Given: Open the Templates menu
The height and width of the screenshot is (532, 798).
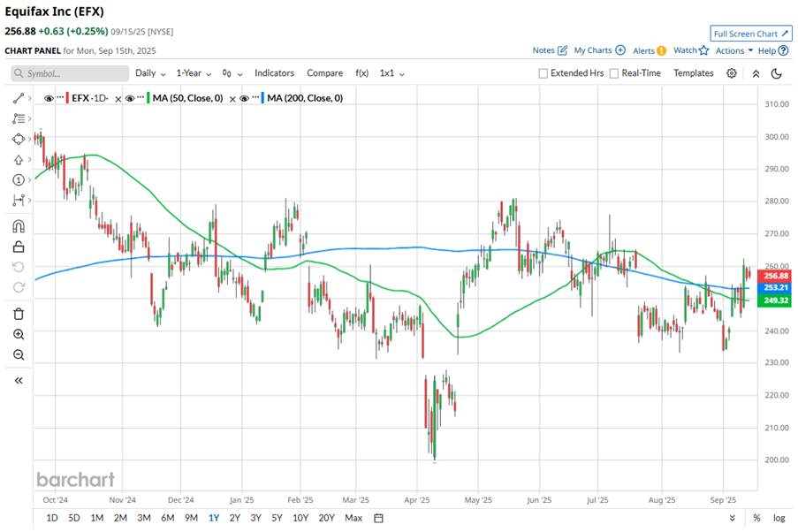Looking at the screenshot, I should 693,73.
